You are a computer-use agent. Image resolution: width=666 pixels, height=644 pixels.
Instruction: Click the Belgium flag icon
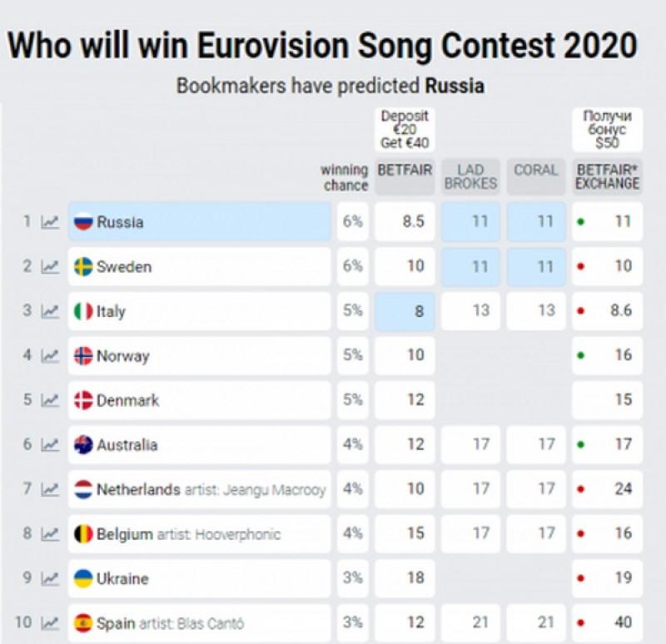83,534
